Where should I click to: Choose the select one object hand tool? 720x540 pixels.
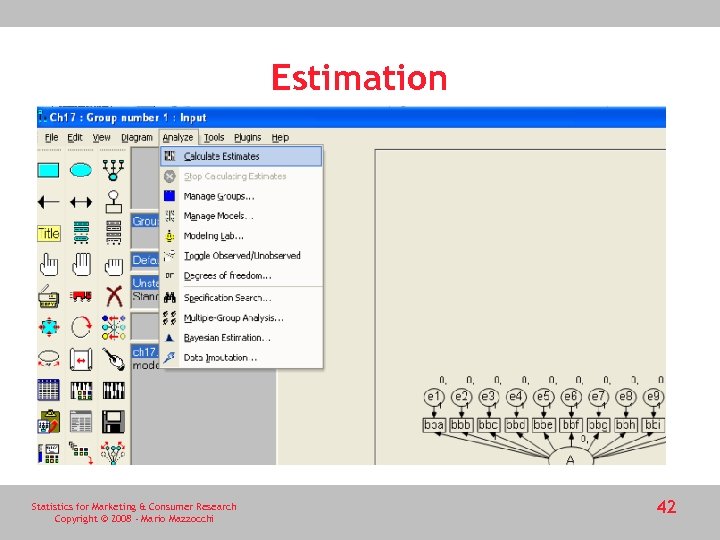49,264
